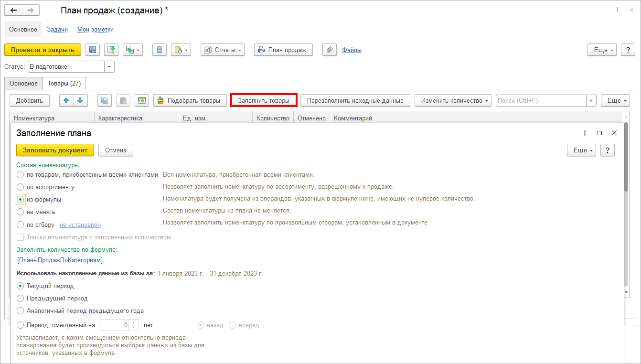
Task: Open the Файлы link
Action: pyautogui.click(x=352, y=50)
